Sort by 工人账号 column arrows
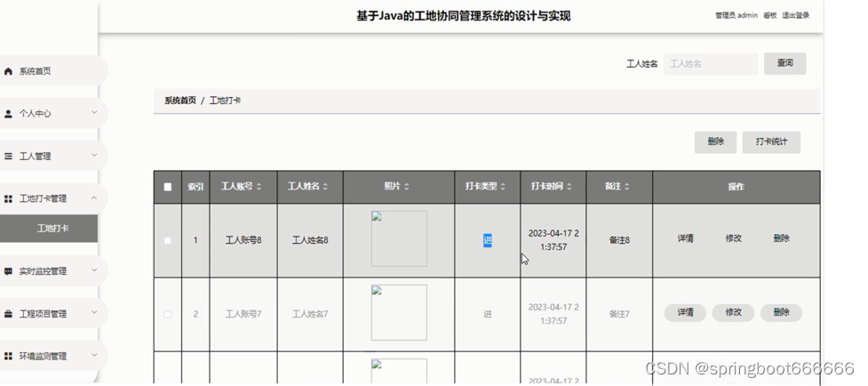The width and height of the screenshot is (868, 386). [x=259, y=187]
